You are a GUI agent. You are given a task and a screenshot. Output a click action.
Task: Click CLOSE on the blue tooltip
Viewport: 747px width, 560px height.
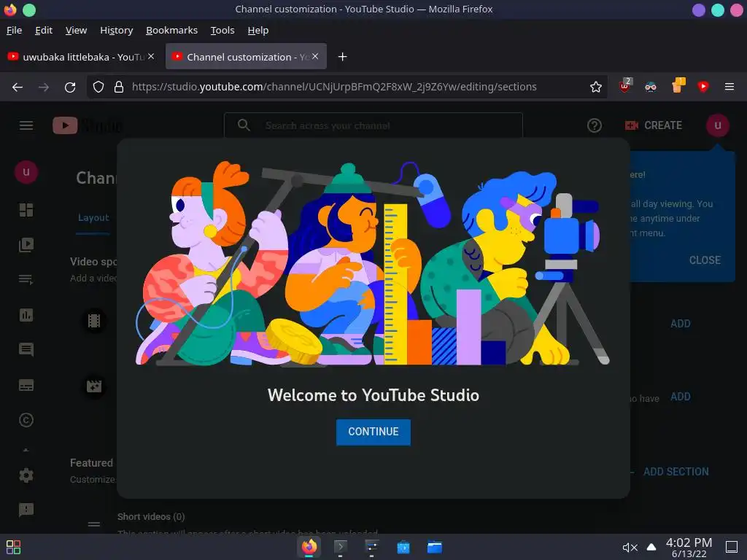coord(705,260)
